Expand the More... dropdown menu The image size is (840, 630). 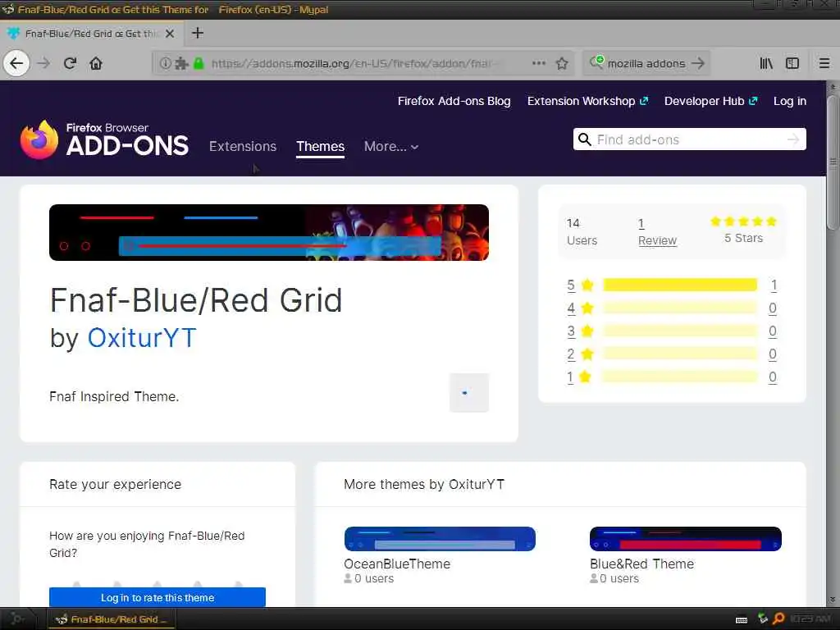coord(391,146)
